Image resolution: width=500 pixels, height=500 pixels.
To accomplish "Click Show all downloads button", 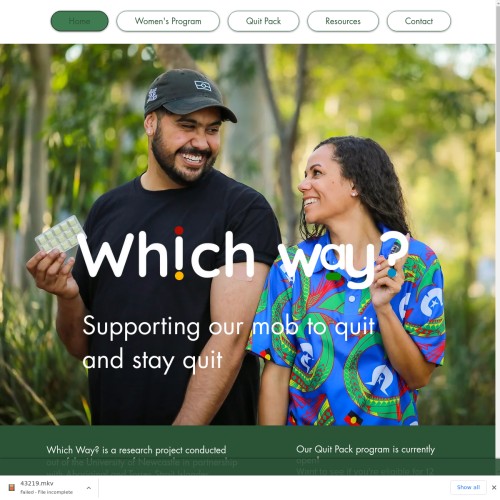I will 468,487.
